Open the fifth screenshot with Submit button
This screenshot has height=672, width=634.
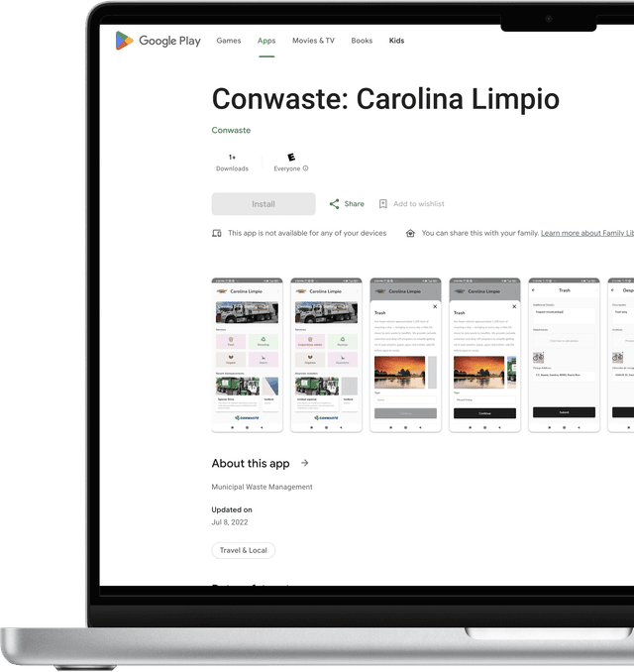564,355
